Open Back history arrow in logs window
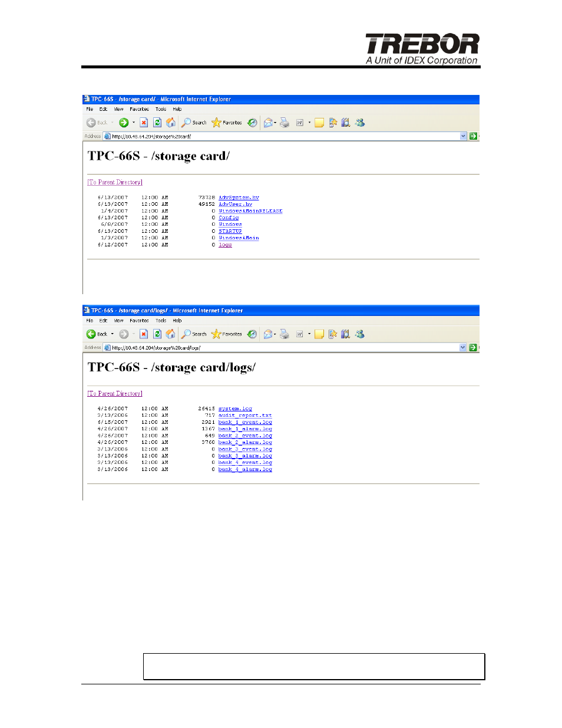This screenshot has width=562, height=728. click(x=113, y=334)
